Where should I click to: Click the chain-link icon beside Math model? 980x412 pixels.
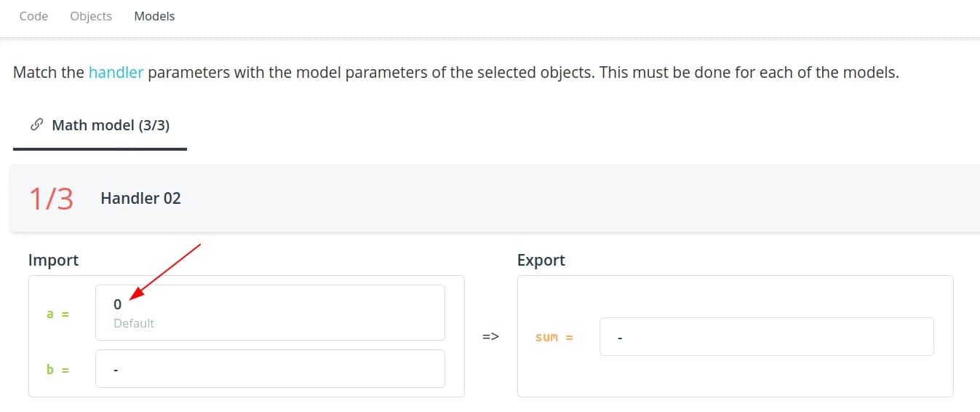point(36,125)
